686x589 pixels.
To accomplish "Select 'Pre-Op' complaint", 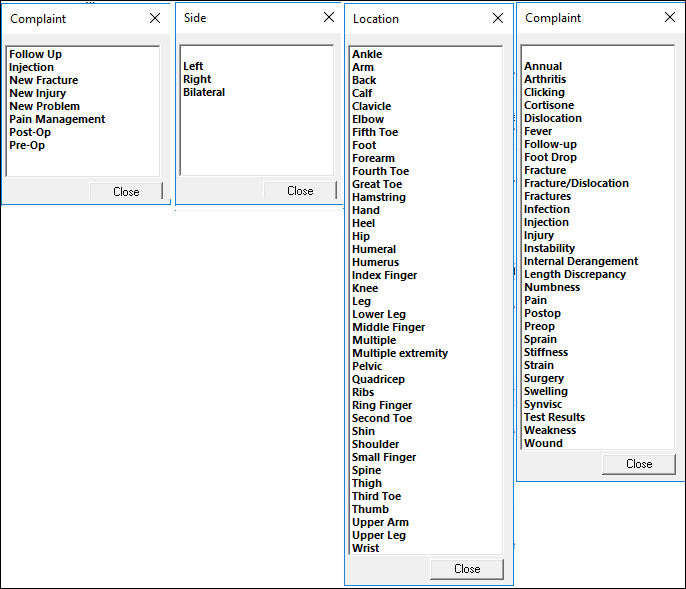I will point(27,145).
